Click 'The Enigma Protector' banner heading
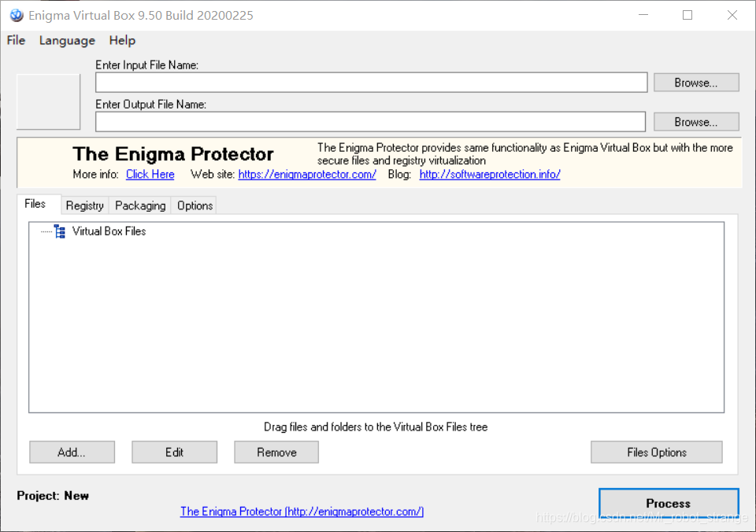Viewport: 756px width, 532px height. point(173,154)
